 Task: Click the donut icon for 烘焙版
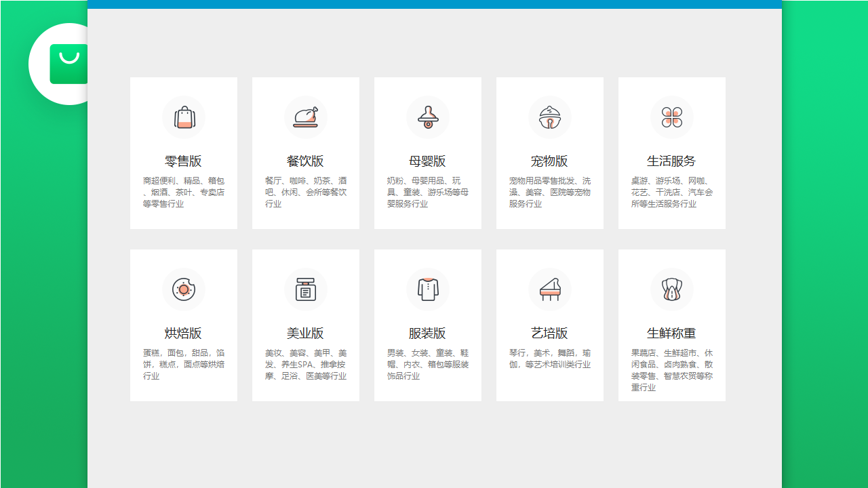click(x=183, y=289)
